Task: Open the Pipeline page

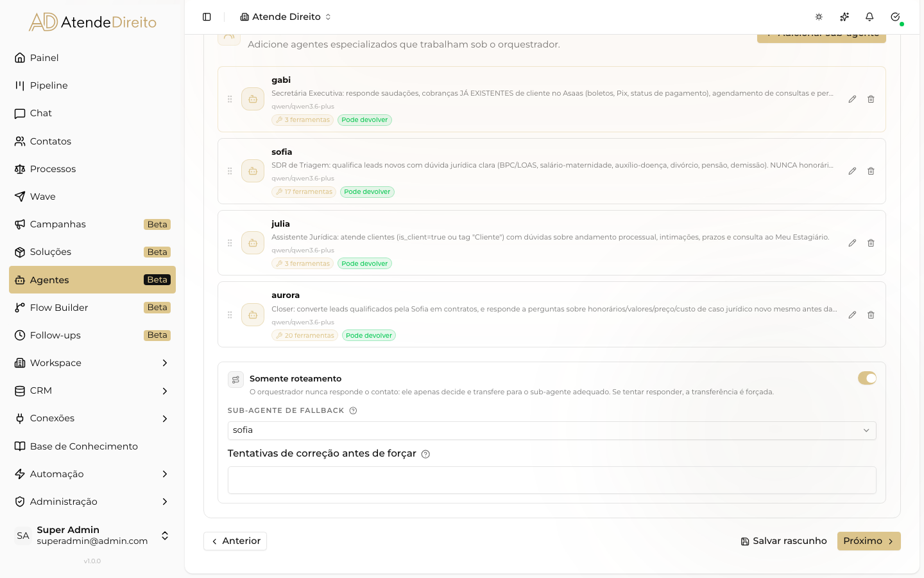Action: point(92,85)
